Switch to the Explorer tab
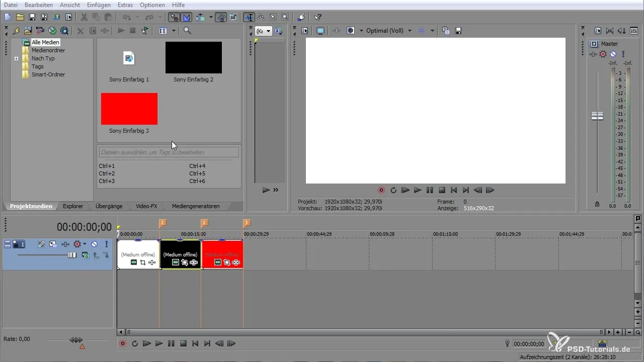The width and height of the screenshot is (644, 362). [x=73, y=206]
